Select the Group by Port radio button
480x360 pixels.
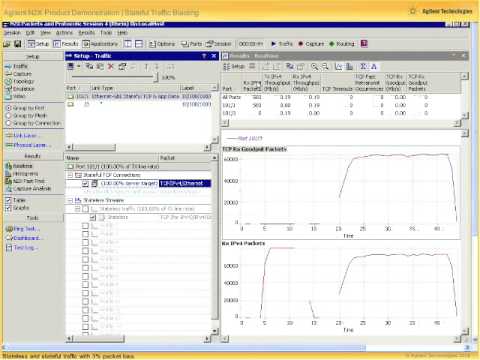point(9,108)
